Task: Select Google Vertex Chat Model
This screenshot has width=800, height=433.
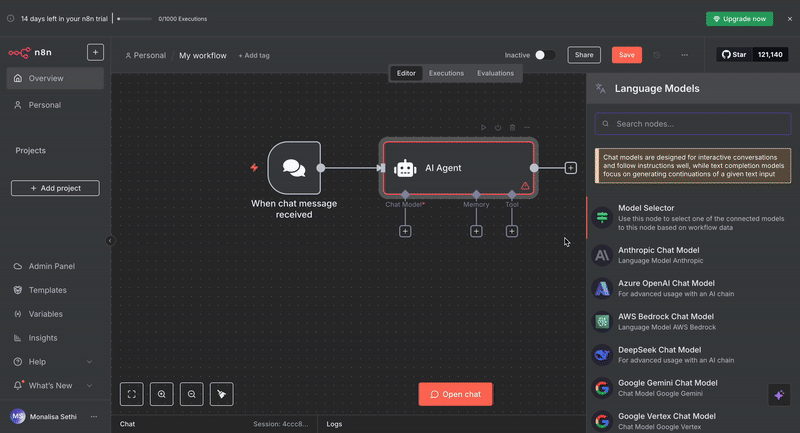Action: click(693, 421)
